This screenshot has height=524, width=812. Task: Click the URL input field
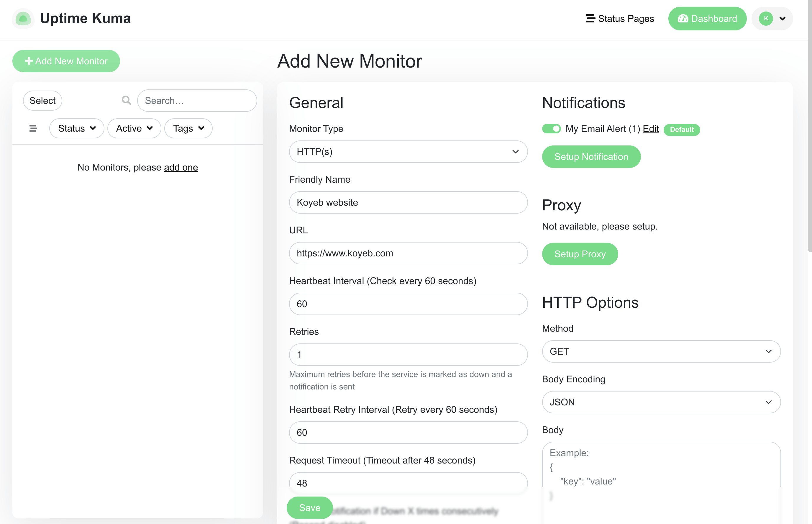tap(408, 253)
